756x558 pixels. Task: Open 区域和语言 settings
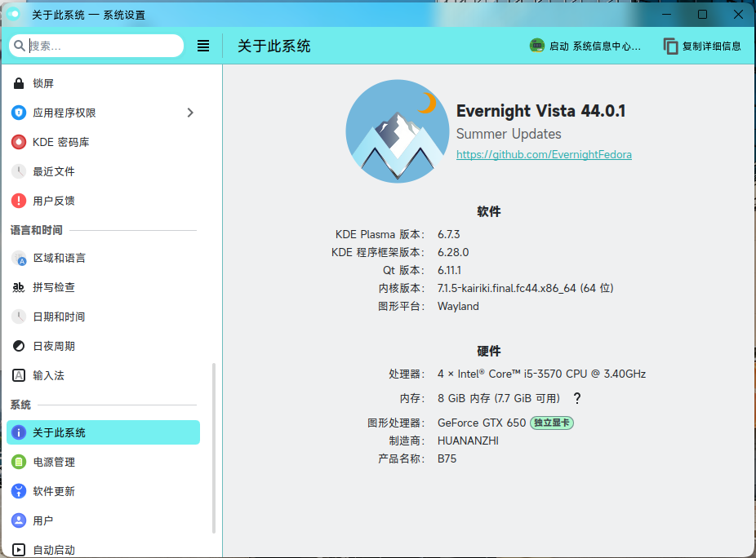coord(103,259)
